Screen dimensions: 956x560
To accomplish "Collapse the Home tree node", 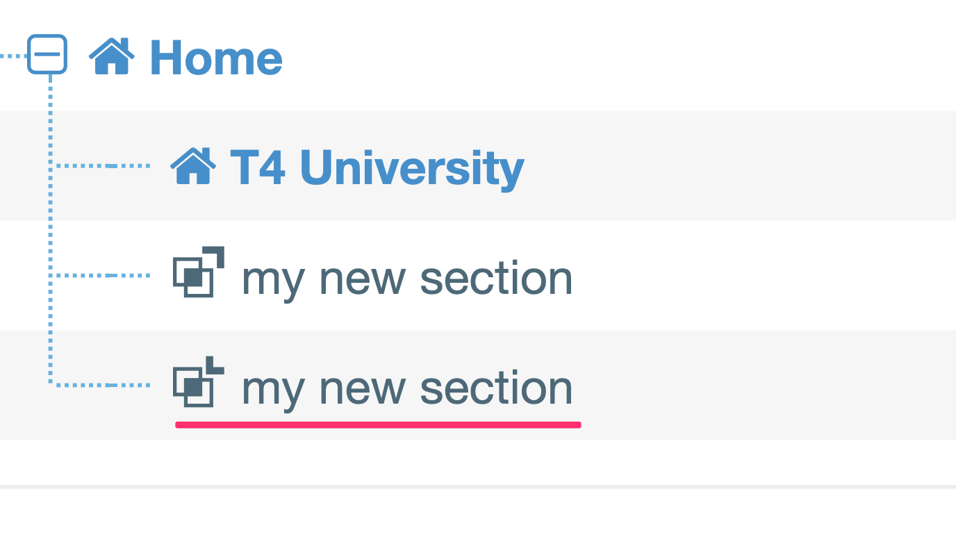I will [47, 54].
